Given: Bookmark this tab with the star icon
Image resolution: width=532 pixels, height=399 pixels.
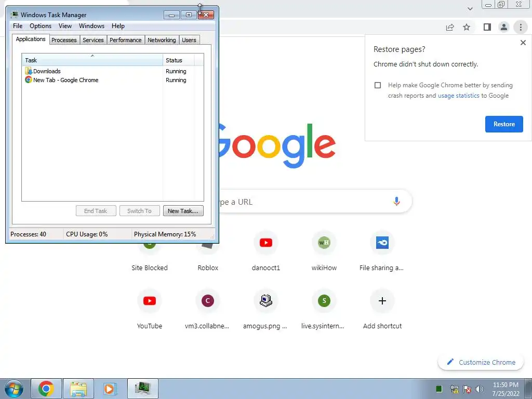Looking at the screenshot, I should [467, 27].
